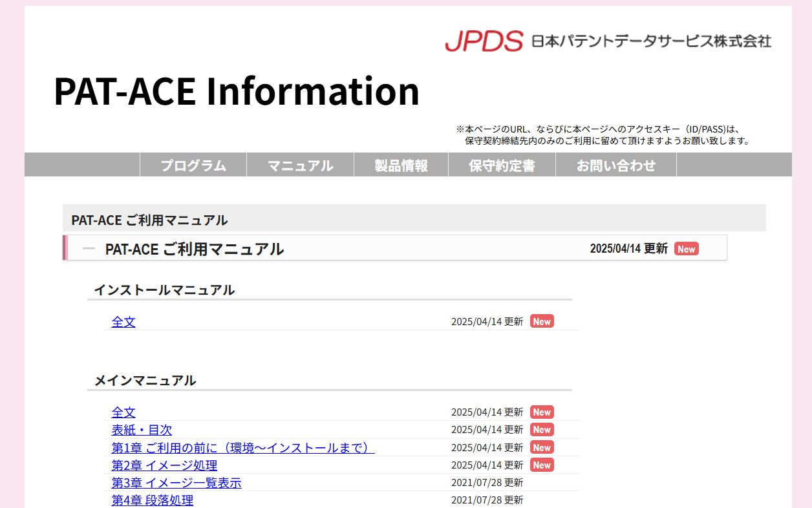Click the 日本パテントデータサービス株式会社 company name
Image resolution: width=812 pixels, height=508 pixels.
click(651, 41)
